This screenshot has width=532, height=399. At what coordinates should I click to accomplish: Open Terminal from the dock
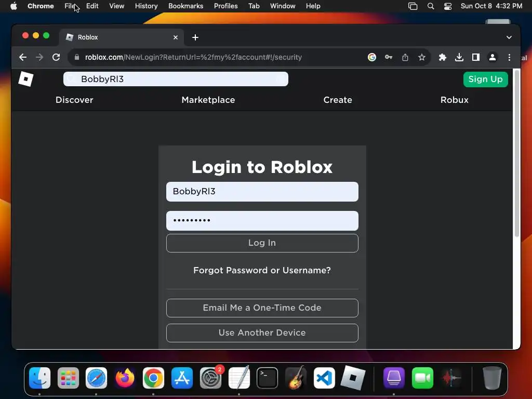tap(268, 378)
